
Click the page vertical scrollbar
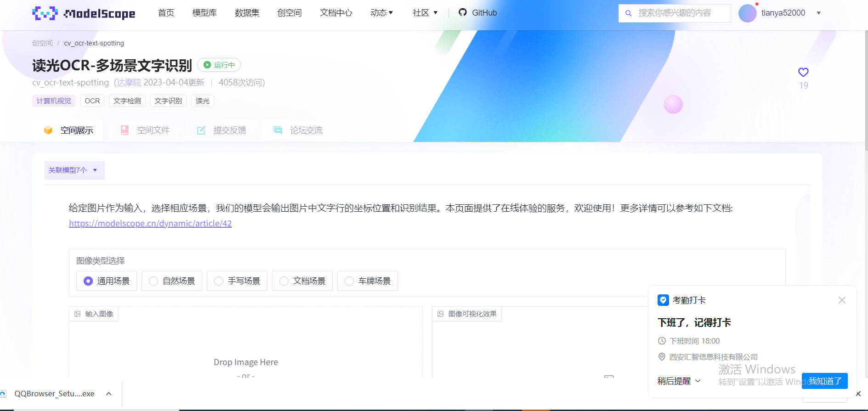866,92
